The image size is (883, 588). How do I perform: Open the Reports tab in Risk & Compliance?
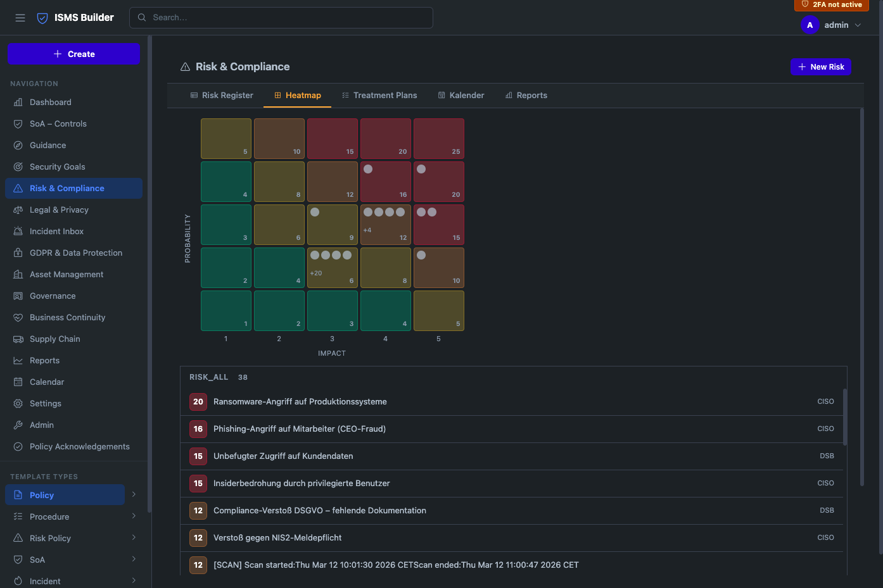click(526, 95)
